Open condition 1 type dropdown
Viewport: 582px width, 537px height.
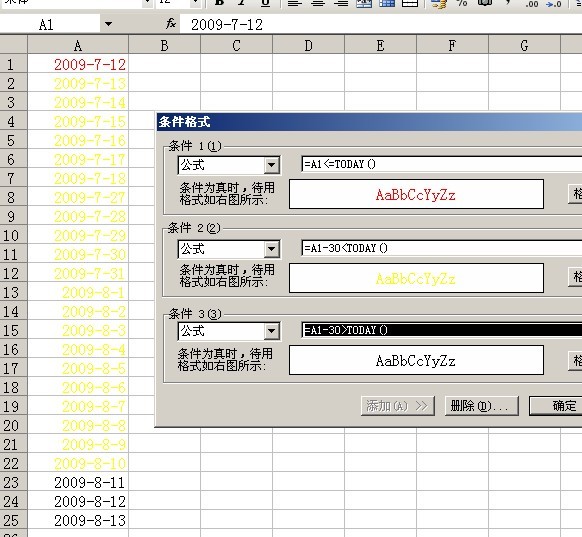272,165
